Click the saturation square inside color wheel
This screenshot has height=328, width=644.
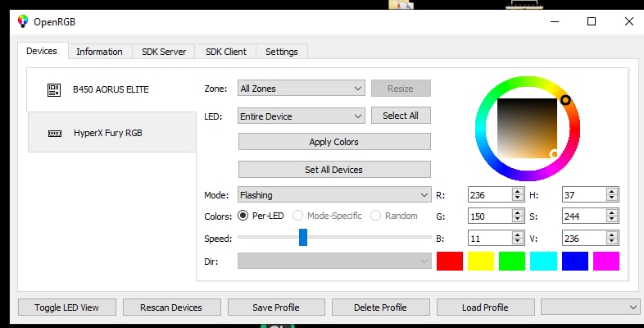pos(528,128)
